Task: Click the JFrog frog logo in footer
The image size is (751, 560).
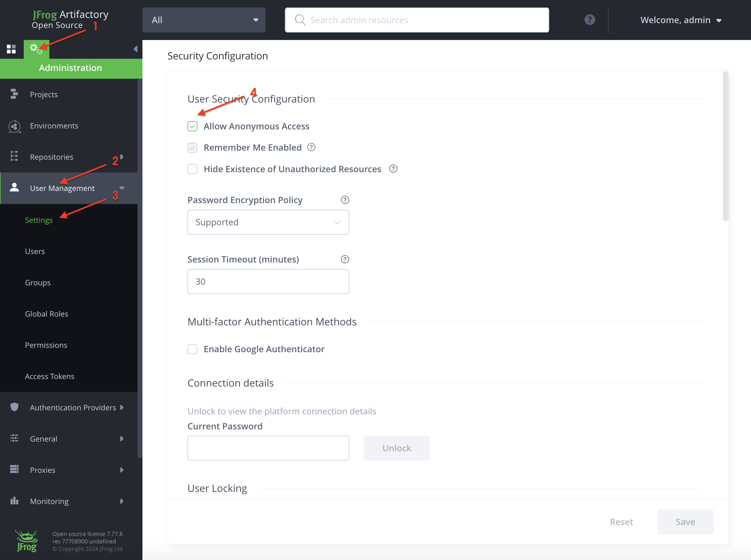Action: (x=27, y=541)
